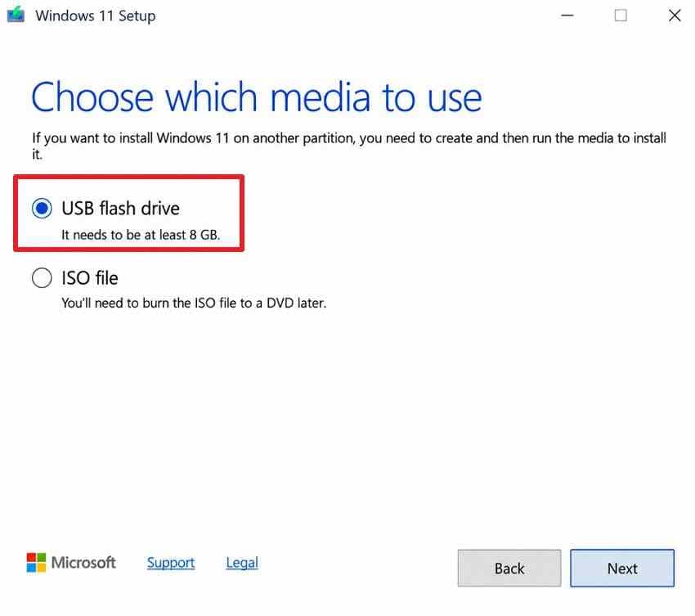Minimize the Windows 11 Setup window
695x616 pixels.
point(567,16)
